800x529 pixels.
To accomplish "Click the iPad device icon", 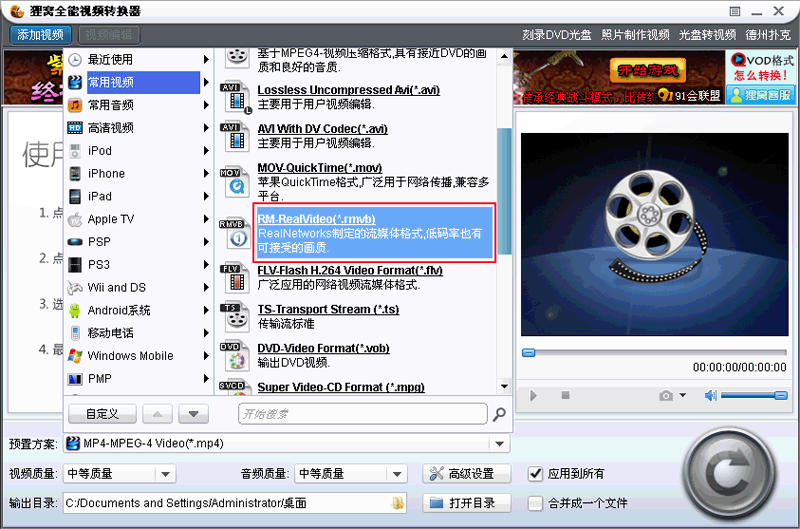I will click(75, 196).
